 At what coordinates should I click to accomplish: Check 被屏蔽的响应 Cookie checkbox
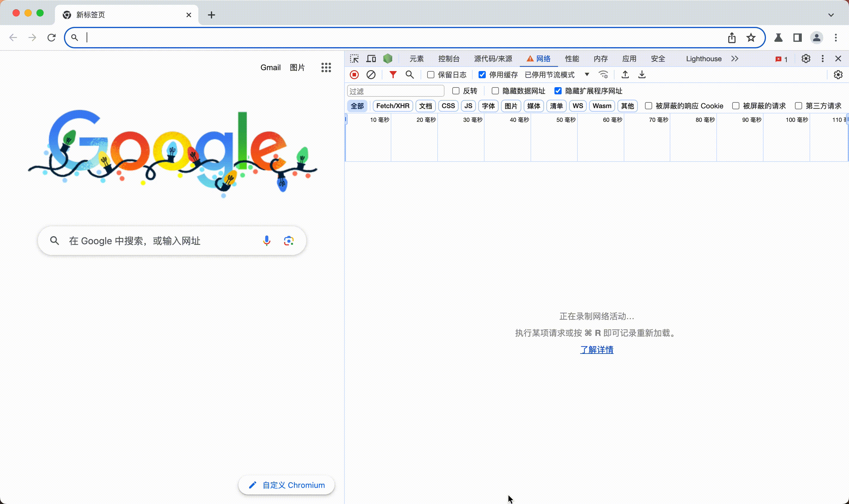648,106
